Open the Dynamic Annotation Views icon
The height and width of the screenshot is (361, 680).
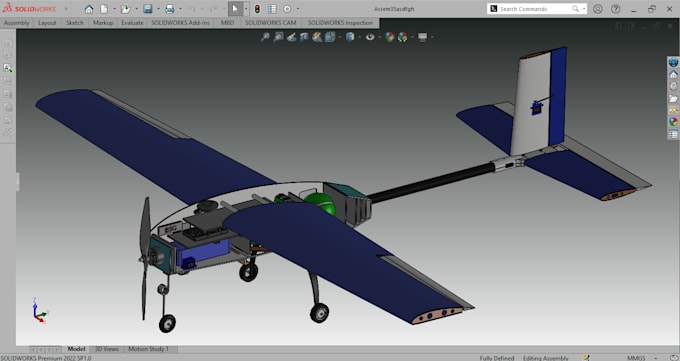tap(317, 37)
